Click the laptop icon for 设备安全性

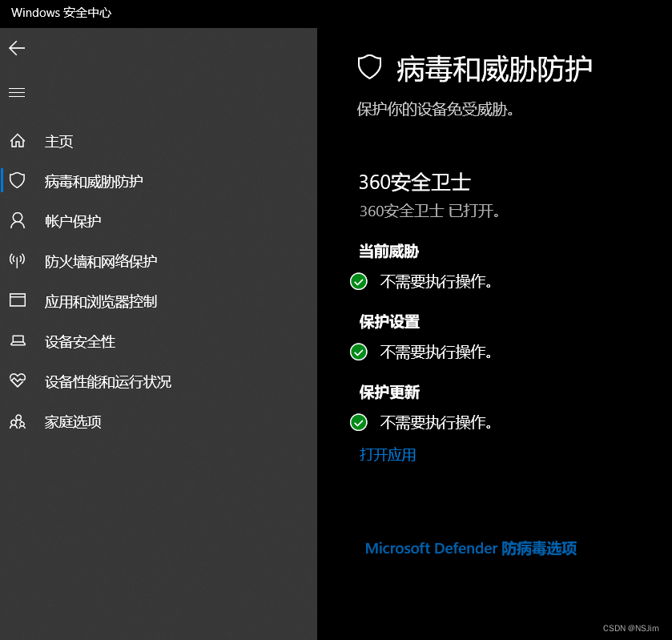pyautogui.click(x=18, y=340)
